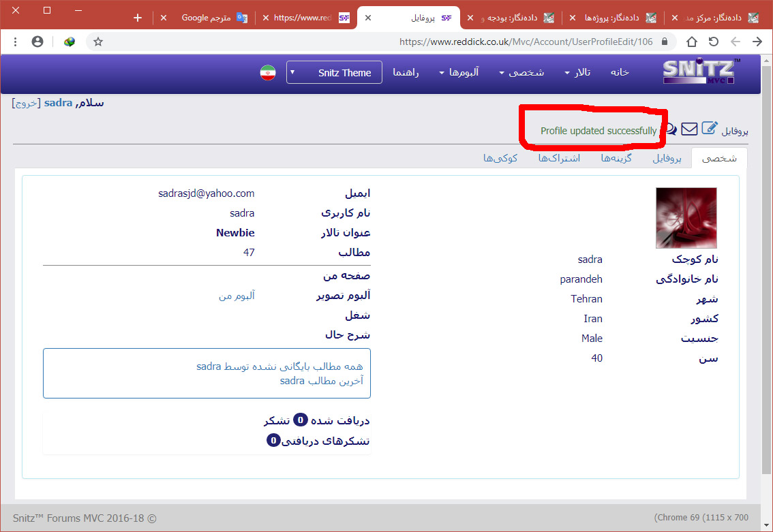
Task: Click the edit profile pencil icon
Action: coord(710,127)
